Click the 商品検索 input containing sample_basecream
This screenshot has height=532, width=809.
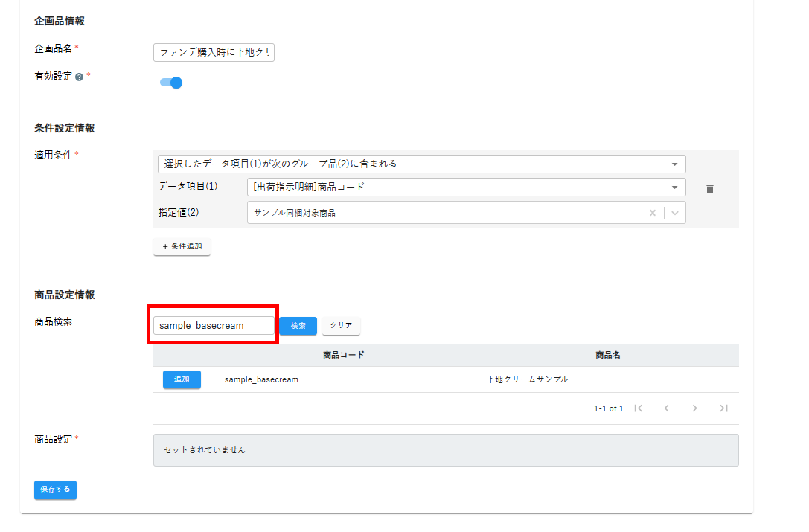point(214,326)
